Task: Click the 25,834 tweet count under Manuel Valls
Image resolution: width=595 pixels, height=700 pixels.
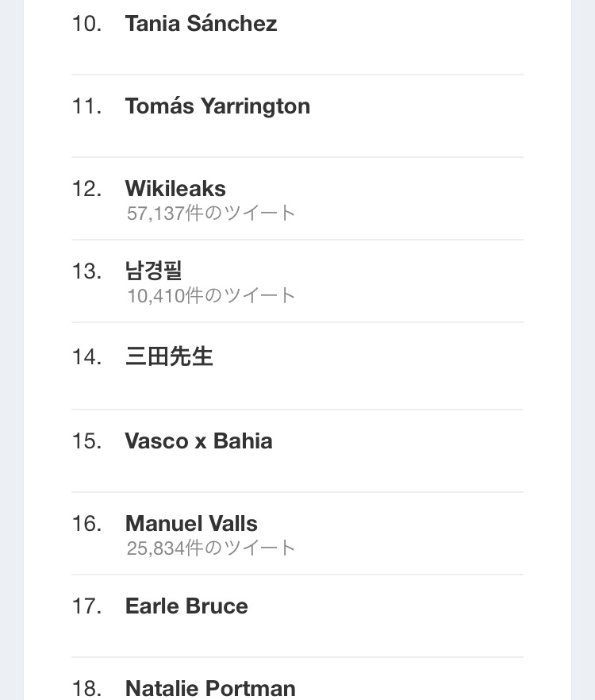Action: (211, 548)
